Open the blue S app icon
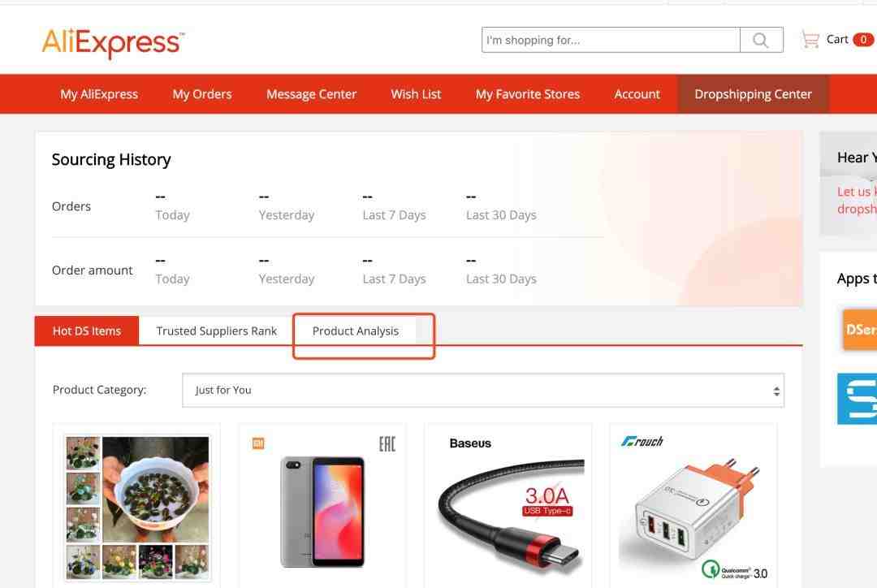Screen dimensions: 877x588 pos(857,399)
